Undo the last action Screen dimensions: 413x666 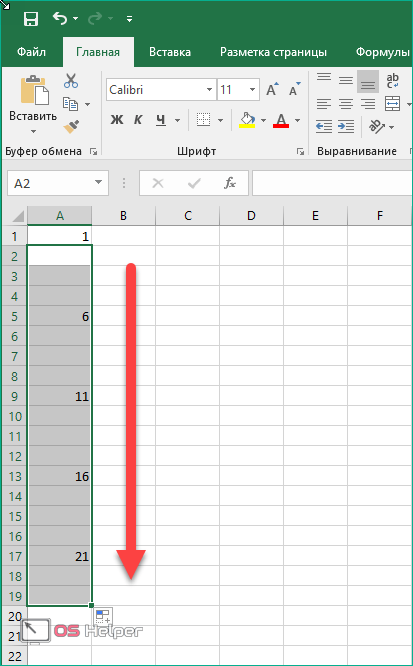tap(60, 18)
